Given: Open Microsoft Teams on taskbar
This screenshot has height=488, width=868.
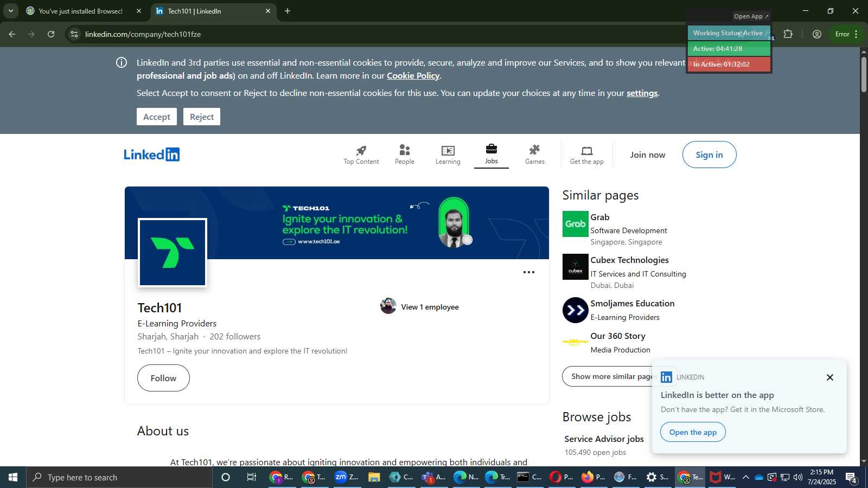Looking at the screenshot, I should [x=433, y=477].
